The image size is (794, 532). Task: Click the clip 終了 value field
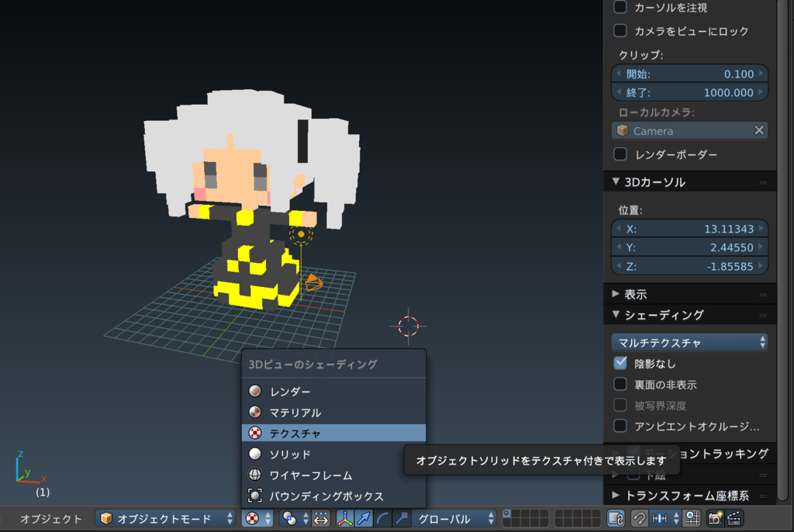click(689, 92)
